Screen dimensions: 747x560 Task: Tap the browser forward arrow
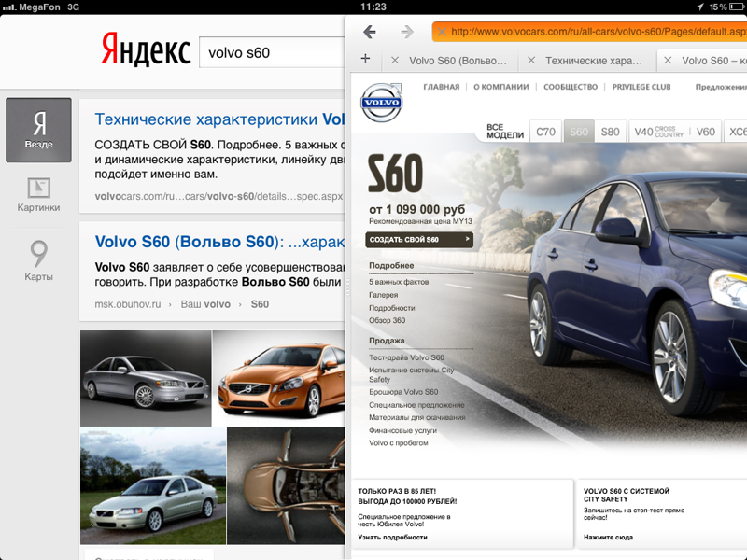click(407, 32)
